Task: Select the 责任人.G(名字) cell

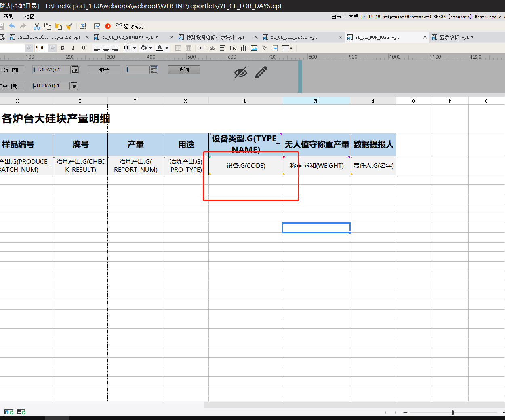Action: (x=373, y=166)
